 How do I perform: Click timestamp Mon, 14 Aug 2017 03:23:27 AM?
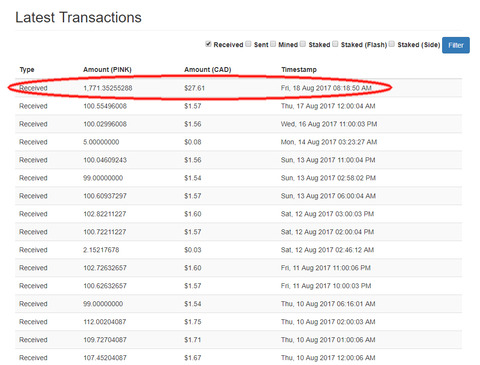[329, 142]
